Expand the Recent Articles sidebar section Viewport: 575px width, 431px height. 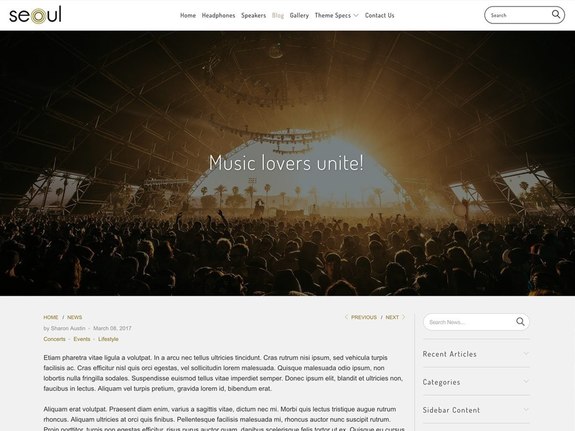point(476,354)
